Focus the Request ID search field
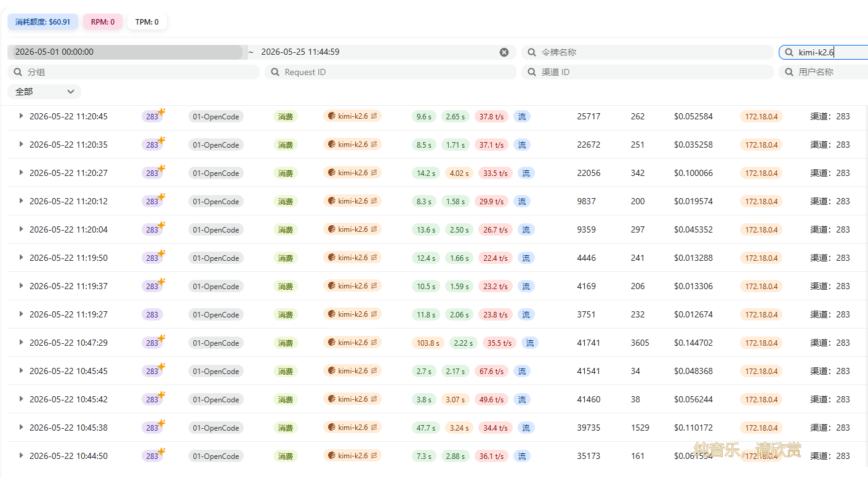 pyautogui.click(x=390, y=72)
